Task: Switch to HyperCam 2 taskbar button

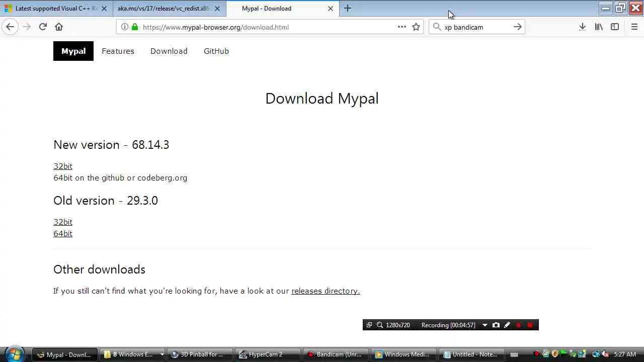Action: [268, 354]
